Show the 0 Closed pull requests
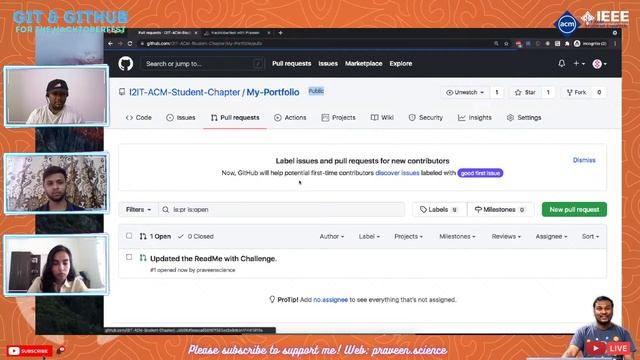 [x=196, y=236]
